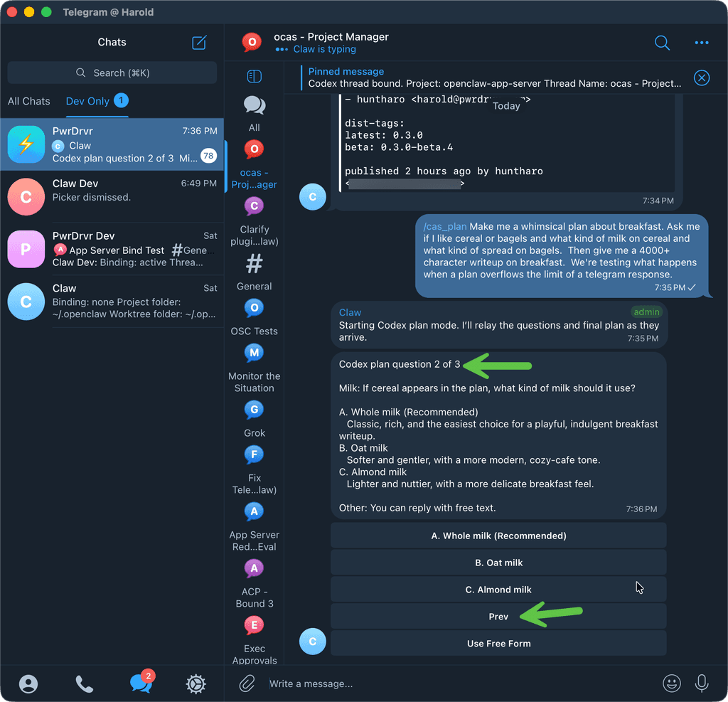This screenshot has width=728, height=702.
Task: Switch to the All Chats folder tab
Action: 28,101
